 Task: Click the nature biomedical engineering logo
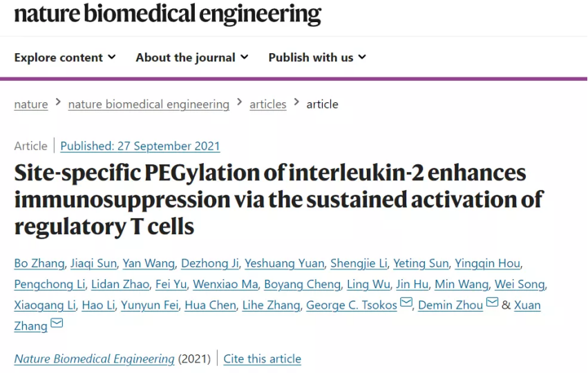click(x=168, y=14)
